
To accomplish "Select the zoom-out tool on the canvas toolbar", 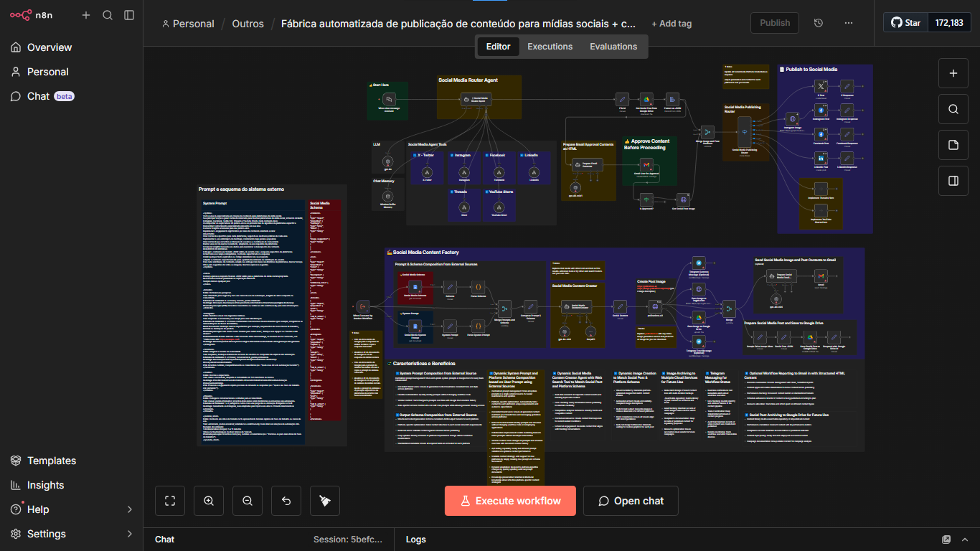I will [x=248, y=500].
